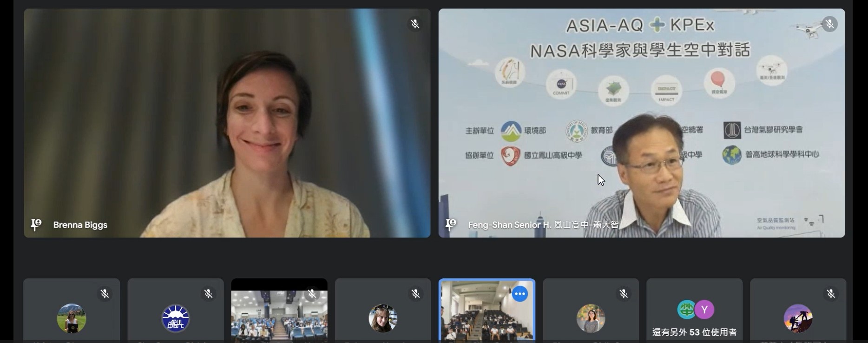Click the mute icon on the blue-seat auditorium tile
This screenshot has height=343, width=868.
pos(312,294)
